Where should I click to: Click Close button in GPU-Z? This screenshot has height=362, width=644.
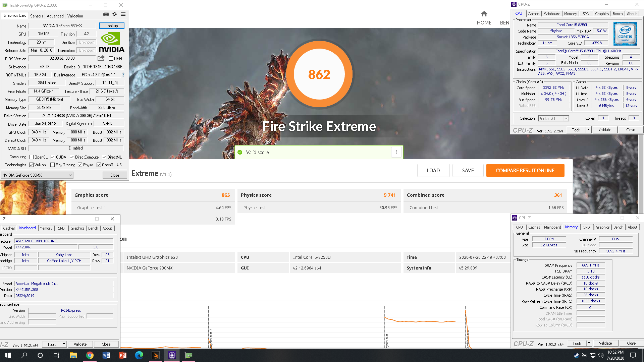coord(115,175)
